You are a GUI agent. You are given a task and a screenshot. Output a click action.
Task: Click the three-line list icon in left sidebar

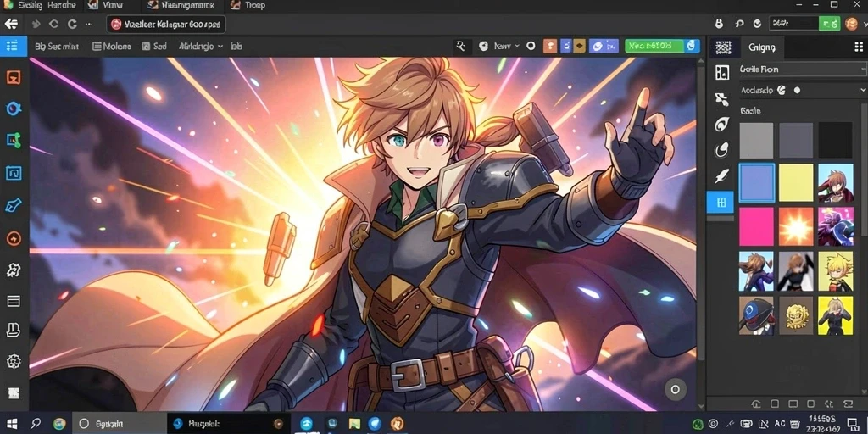[14, 301]
